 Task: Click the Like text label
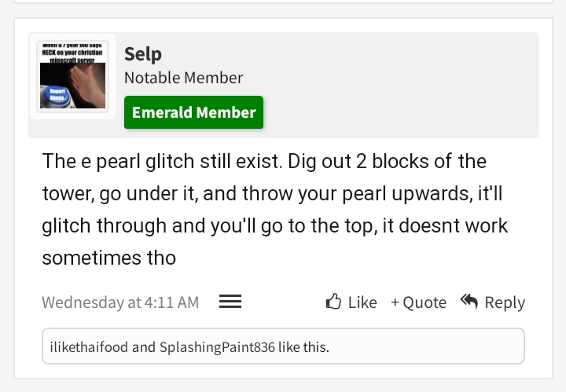click(362, 302)
